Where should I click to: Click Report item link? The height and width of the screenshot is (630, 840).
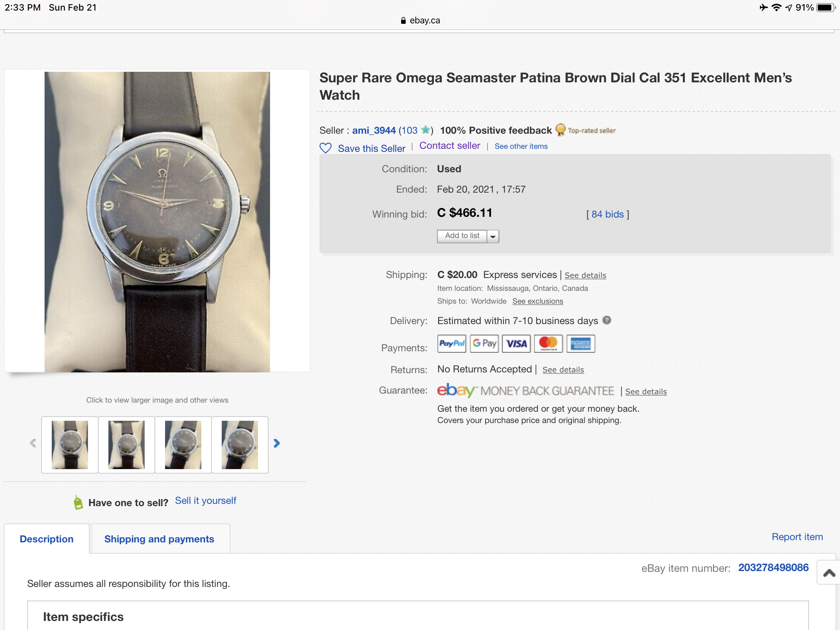point(797,537)
